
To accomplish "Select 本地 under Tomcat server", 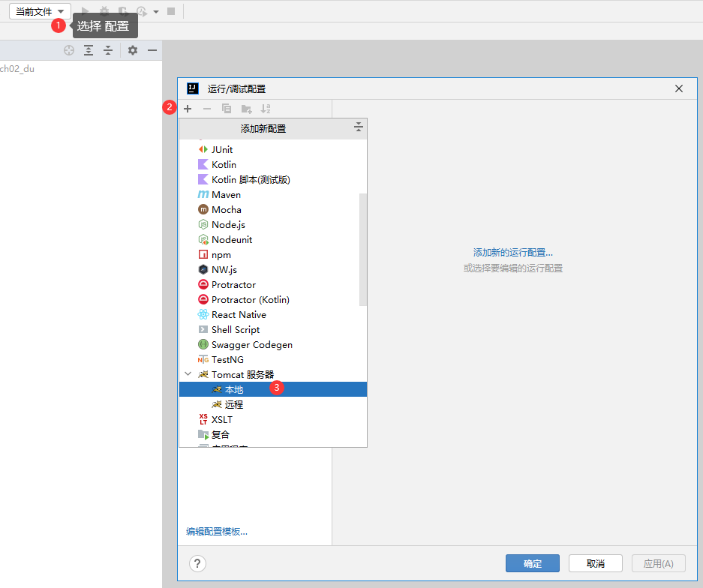I will [x=234, y=389].
